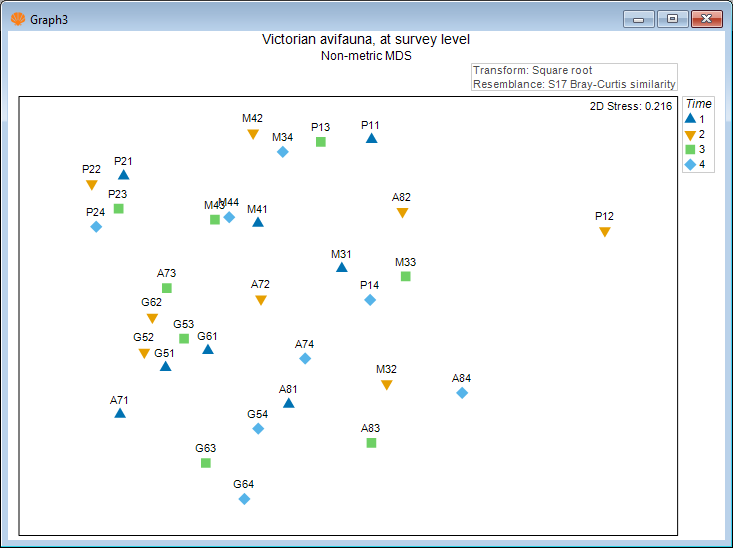Select the 2D Stress value label
The height and width of the screenshot is (548, 733).
coord(631,106)
